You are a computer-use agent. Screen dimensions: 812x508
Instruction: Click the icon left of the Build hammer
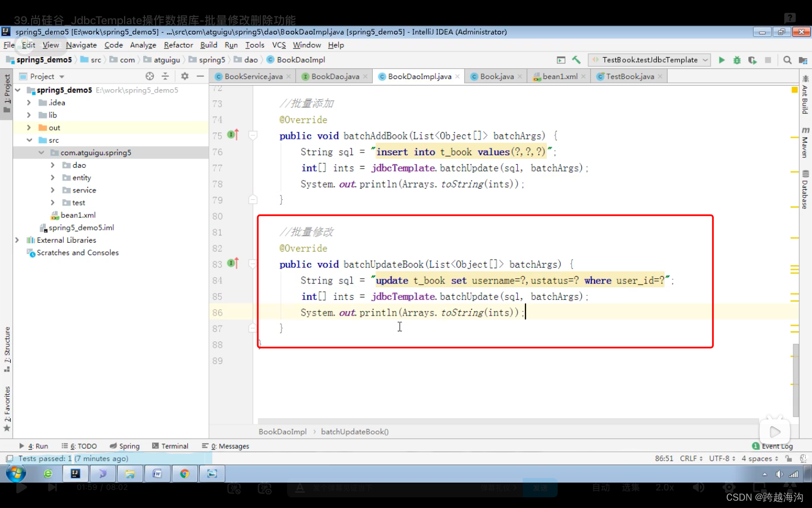pyautogui.click(x=561, y=60)
